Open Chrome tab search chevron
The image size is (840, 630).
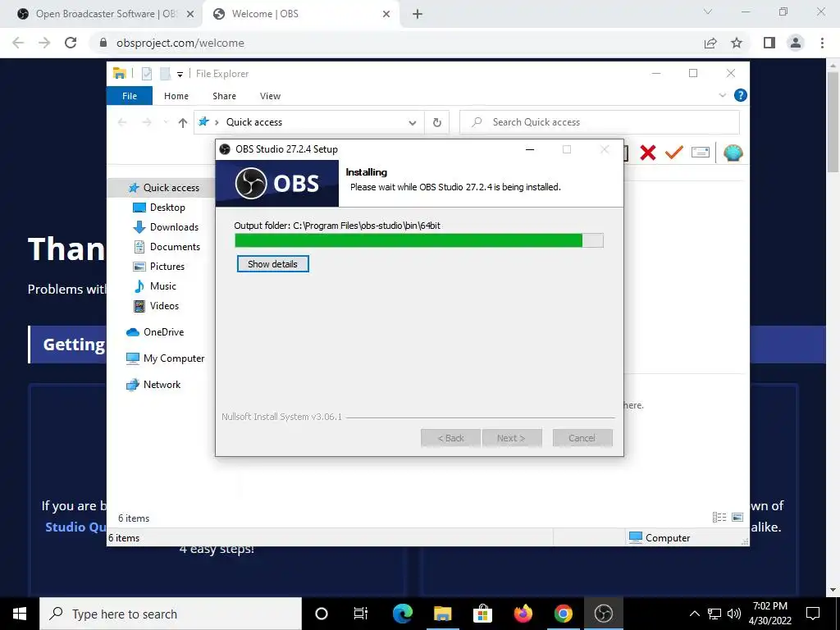tap(708, 11)
